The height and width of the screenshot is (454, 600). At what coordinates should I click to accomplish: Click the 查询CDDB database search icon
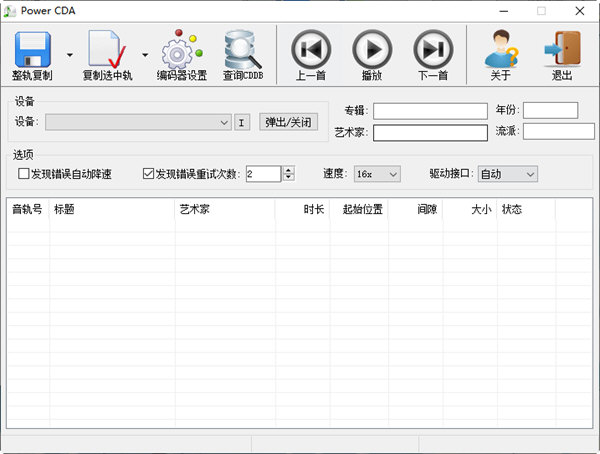click(243, 50)
